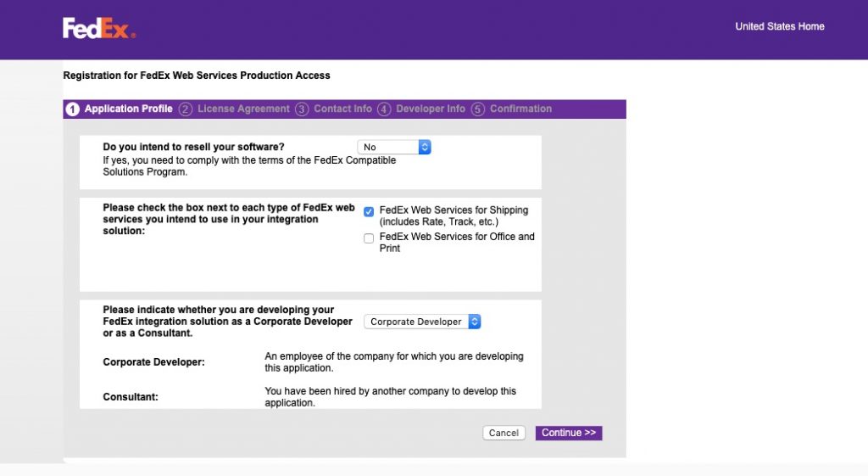
Task: Go to License Agreement step
Action: 243,109
